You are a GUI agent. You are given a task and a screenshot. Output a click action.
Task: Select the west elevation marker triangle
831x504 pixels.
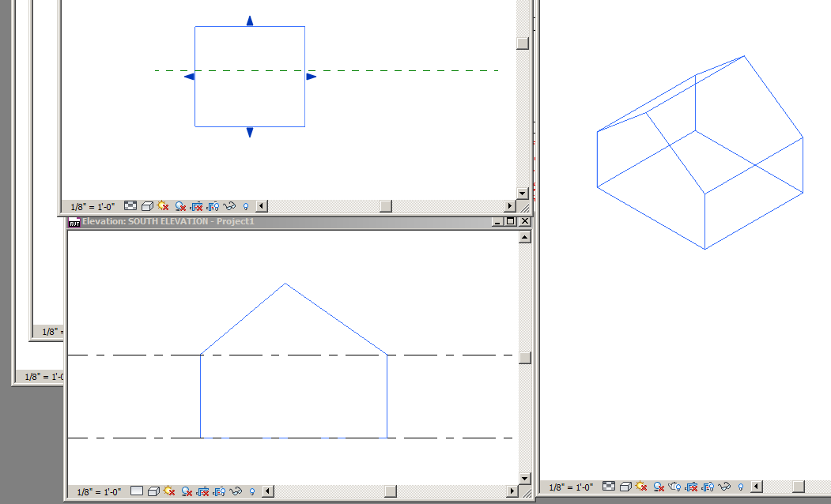[x=189, y=77]
